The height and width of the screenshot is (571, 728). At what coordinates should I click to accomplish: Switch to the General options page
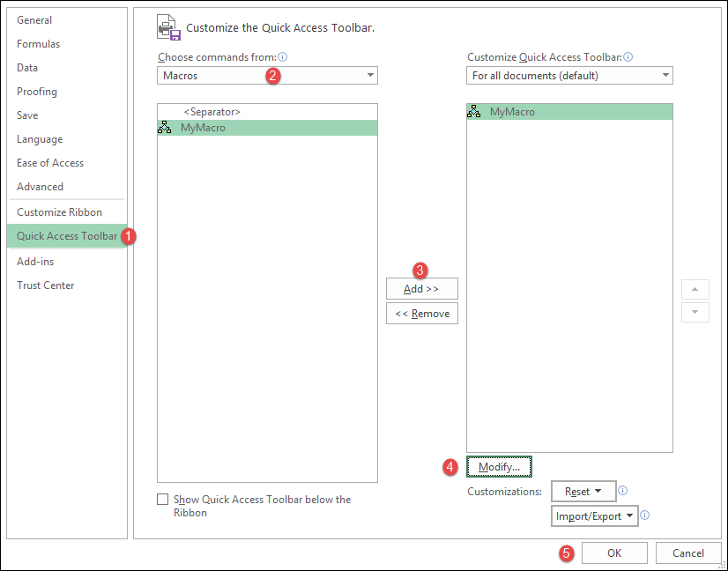(33, 19)
